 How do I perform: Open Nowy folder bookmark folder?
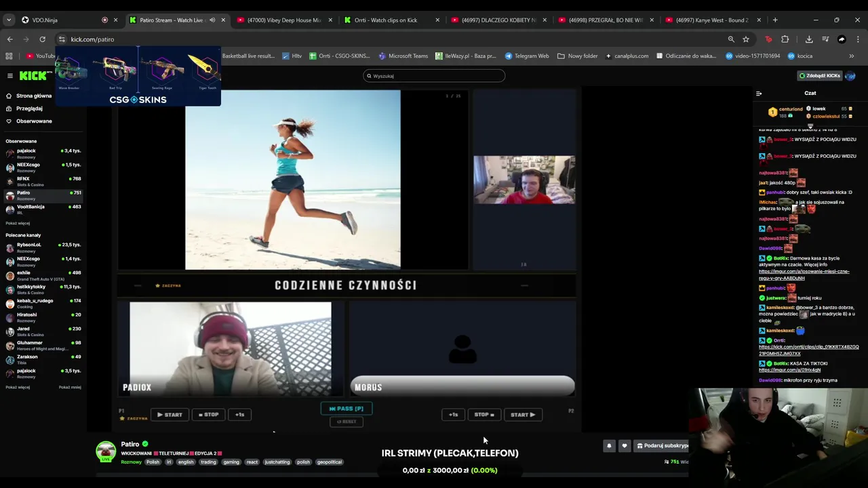pyautogui.click(x=578, y=56)
